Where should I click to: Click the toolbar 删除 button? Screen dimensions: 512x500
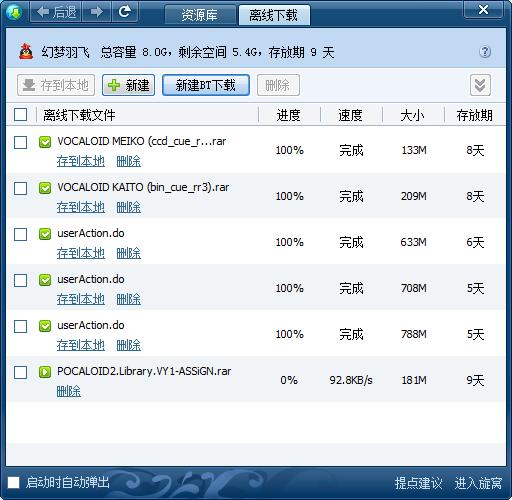point(278,85)
